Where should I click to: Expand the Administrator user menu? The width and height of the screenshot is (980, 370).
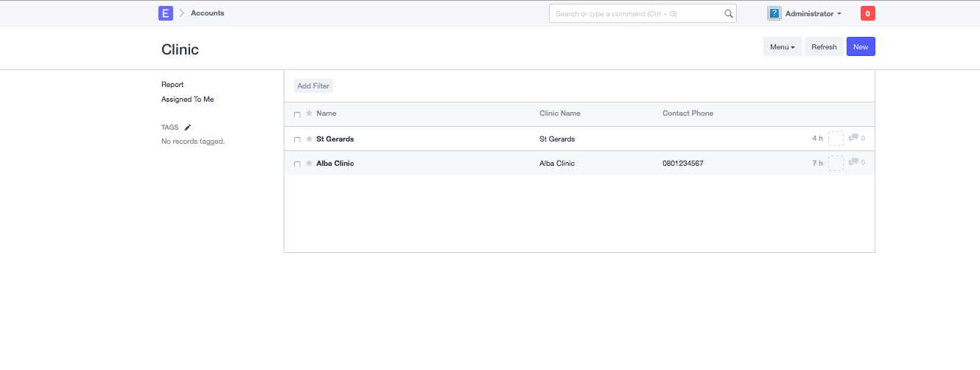pyautogui.click(x=813, y=13)
